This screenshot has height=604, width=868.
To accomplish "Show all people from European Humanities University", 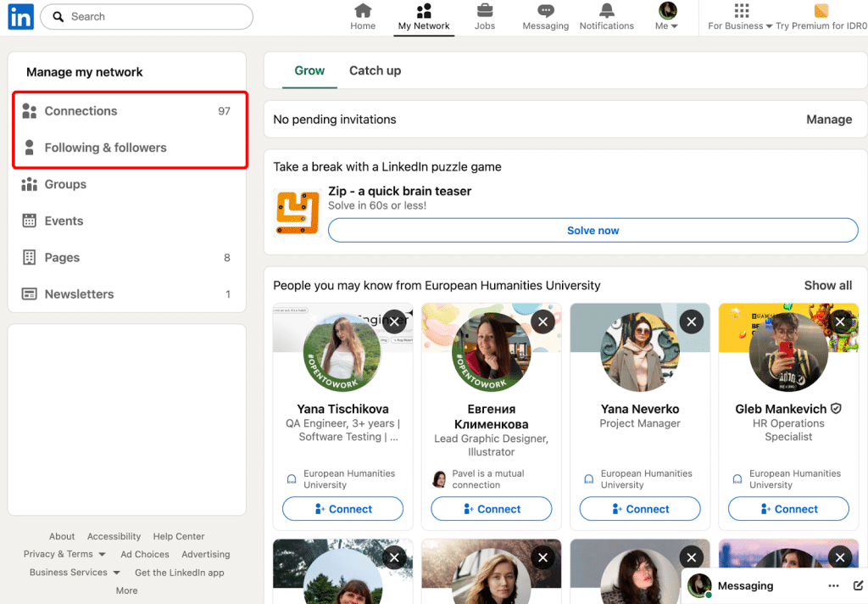I will 827,286.
